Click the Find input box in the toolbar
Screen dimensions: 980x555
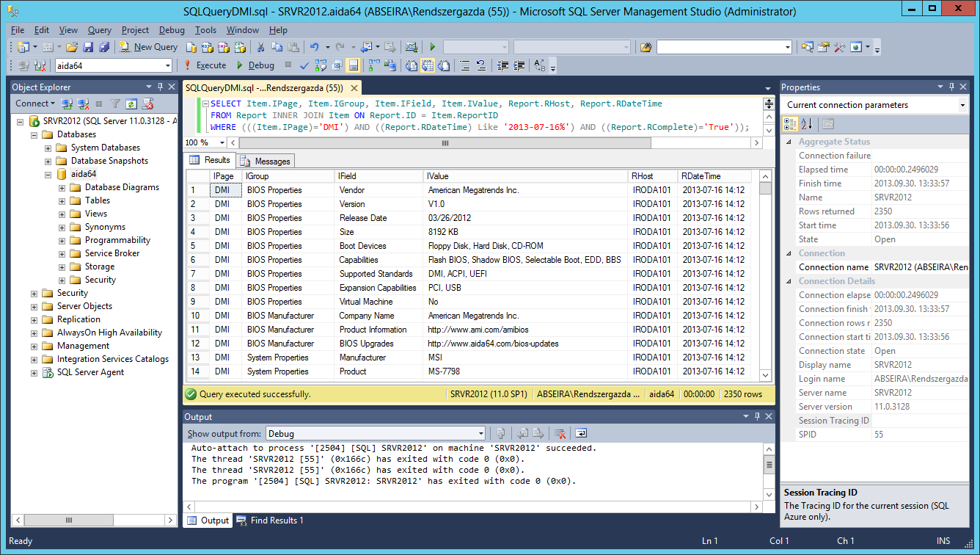724,46
